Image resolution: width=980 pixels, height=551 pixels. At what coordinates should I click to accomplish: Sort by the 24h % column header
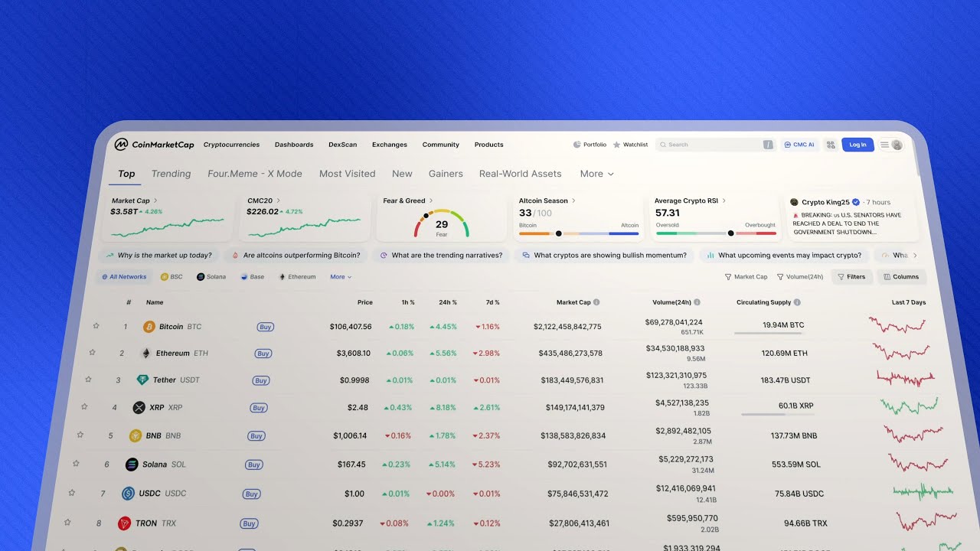[x=448, y=302]
